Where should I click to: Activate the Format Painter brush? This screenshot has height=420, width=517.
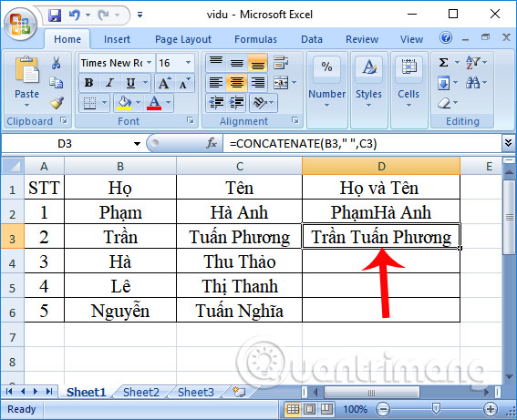click(x=57, y=103)
